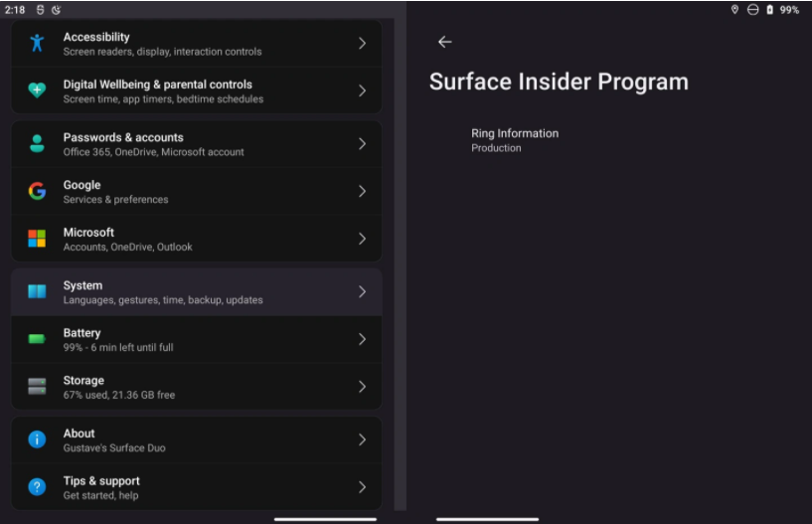Click the Digital Wellbeing heart icon

[x=37, y=90]
